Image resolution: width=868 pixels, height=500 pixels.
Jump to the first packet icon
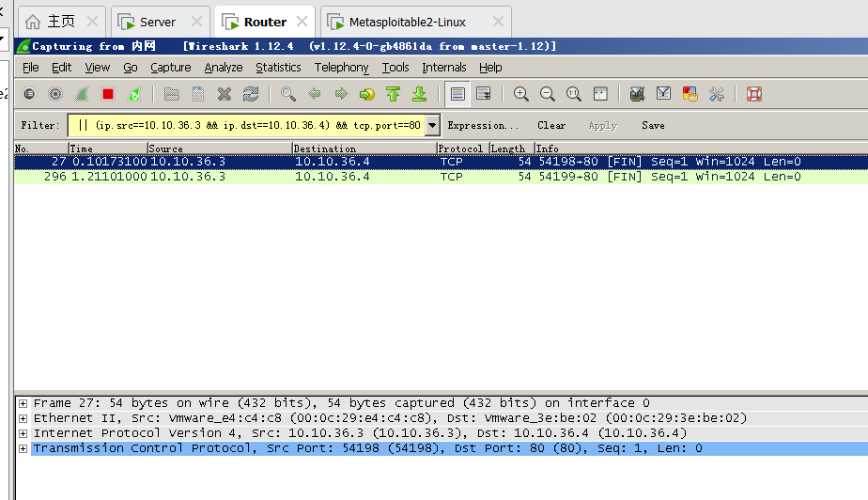coord(393,94)
